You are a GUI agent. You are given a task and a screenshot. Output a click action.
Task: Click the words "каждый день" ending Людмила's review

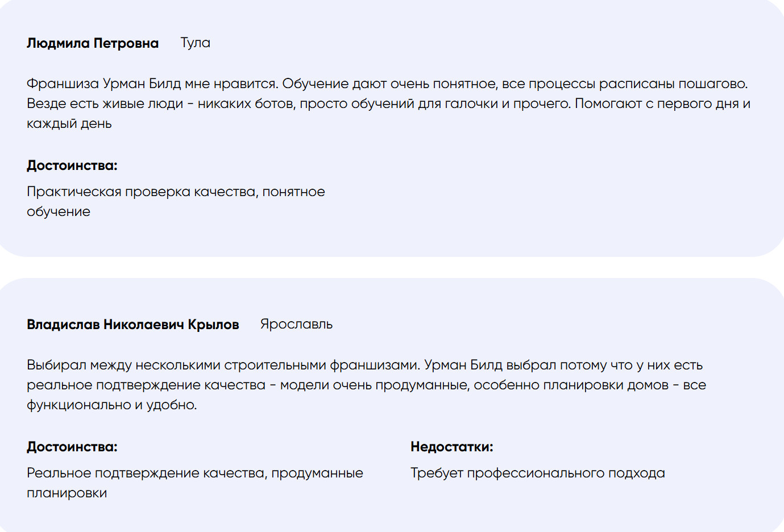[69, 123]
